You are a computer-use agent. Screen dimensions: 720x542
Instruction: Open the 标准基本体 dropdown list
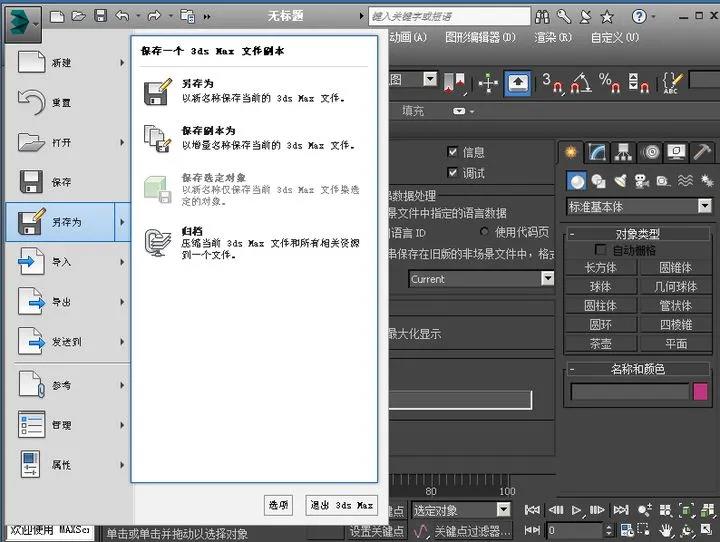(x=704, y=206)
